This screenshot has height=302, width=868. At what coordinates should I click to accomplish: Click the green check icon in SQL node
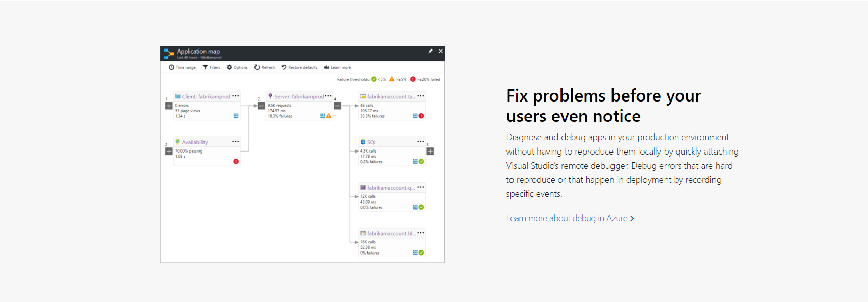click(x=421, y=162)
